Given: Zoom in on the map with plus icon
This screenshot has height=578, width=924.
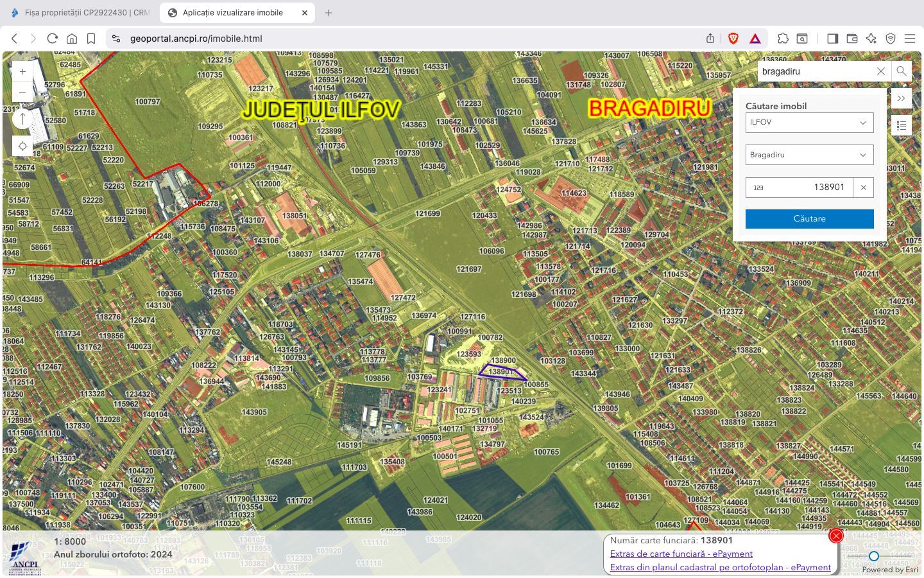Looking at the screenshot, I should pos(22,71).
